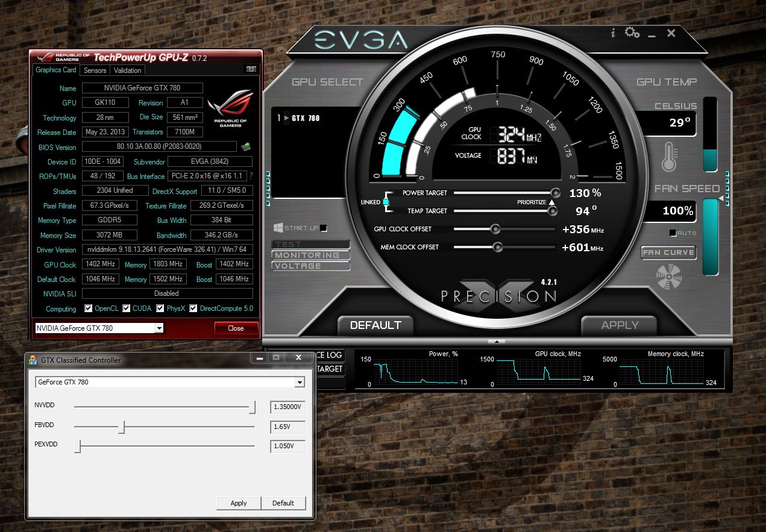Click the Driver Version field in GPU-Z
766x532 pixels.
pyautogui.click(x=168, y=249)
